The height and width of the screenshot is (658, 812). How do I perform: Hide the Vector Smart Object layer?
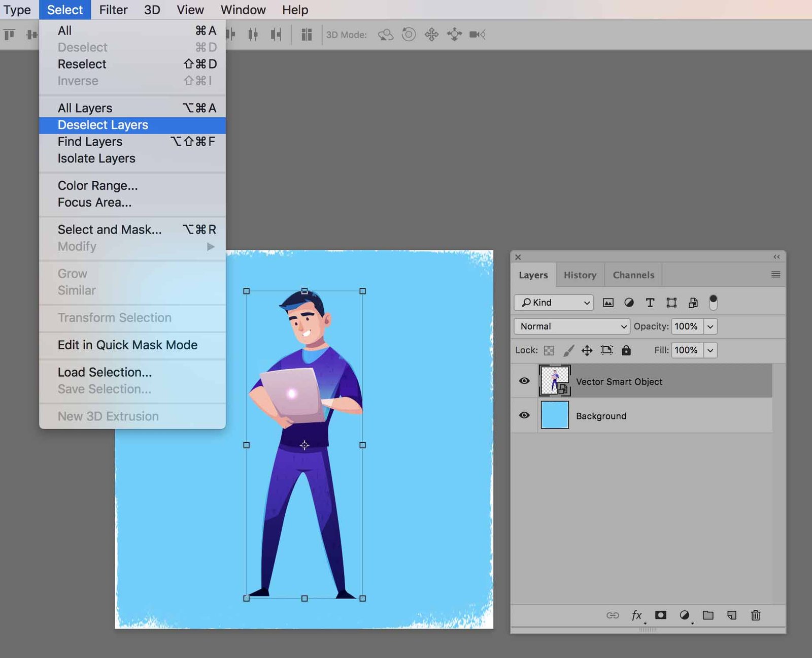[x=524, y=380]
